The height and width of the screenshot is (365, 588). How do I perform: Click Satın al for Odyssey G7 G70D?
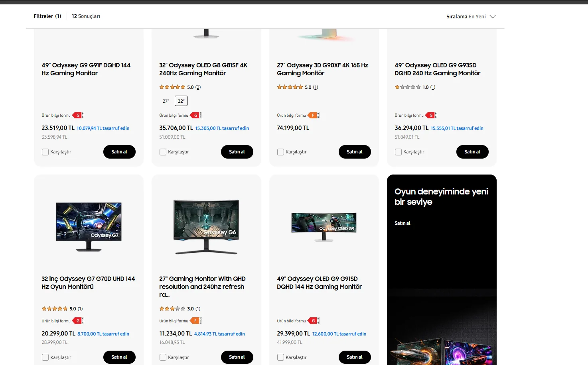(x=119, y=357)
